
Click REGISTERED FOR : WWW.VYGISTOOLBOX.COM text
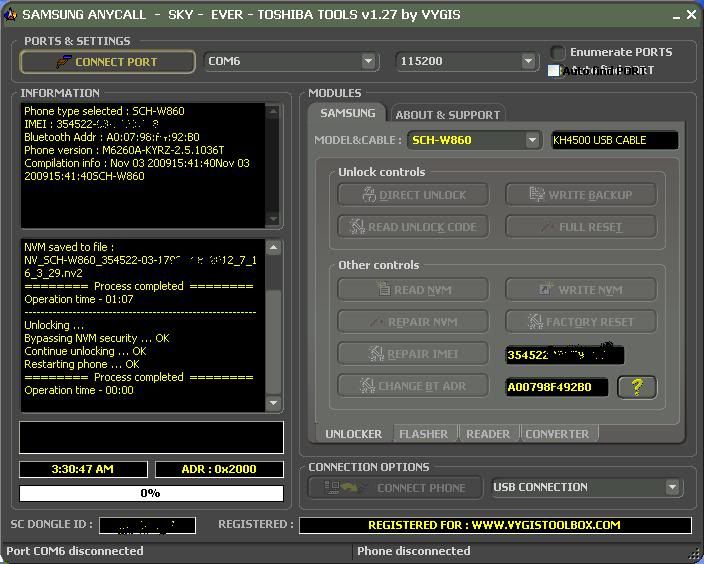[494, 525]
